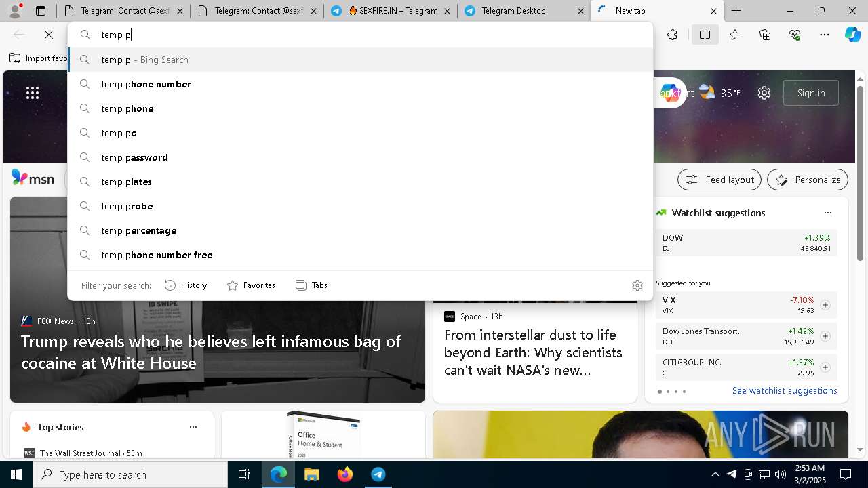Filter search by Favorites
This screenshot has height=488, width=868.
(251, 285)
